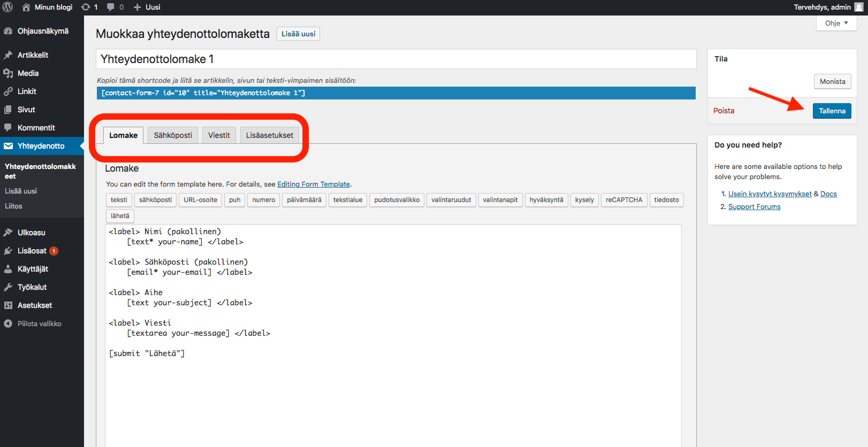The width and height of the screenshot is (868, 447).
Task: Insert a tekstialue form tag
Action: pyautogui.click(x=348, y=200)
